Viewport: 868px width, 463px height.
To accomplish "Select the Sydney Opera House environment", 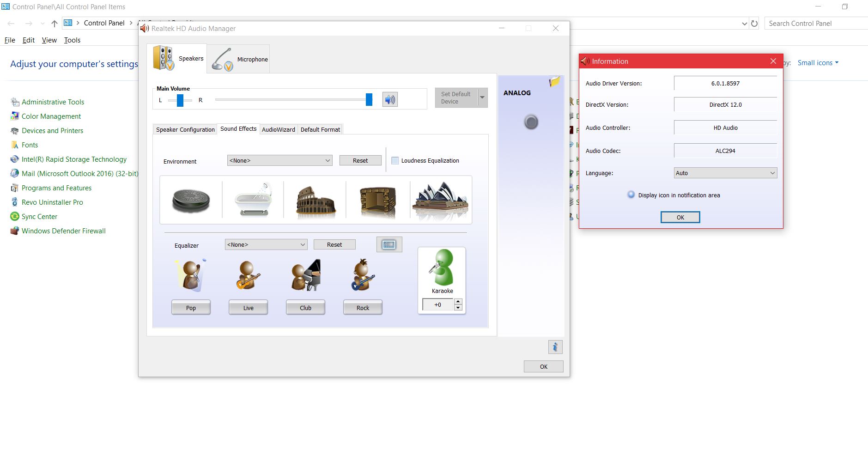I will (441, 201).
